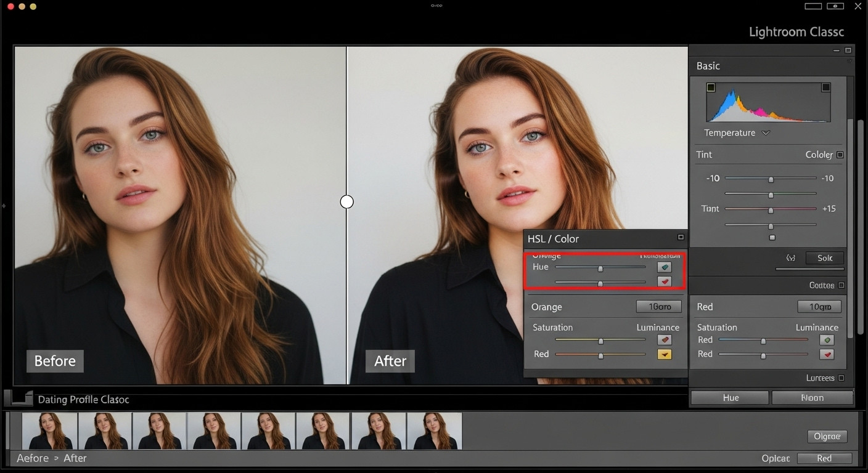Toggle the Codtee checkbox
868x473 pixels.
tap(841, 285)
